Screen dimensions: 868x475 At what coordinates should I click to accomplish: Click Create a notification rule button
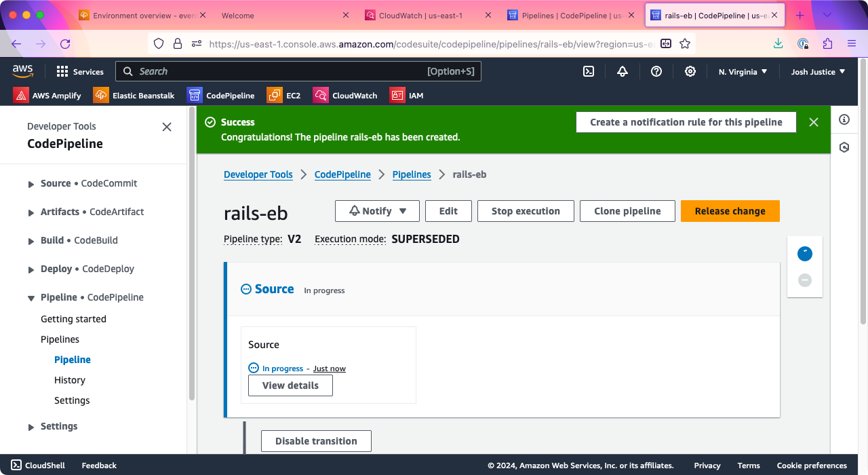[x=686, y=122]
